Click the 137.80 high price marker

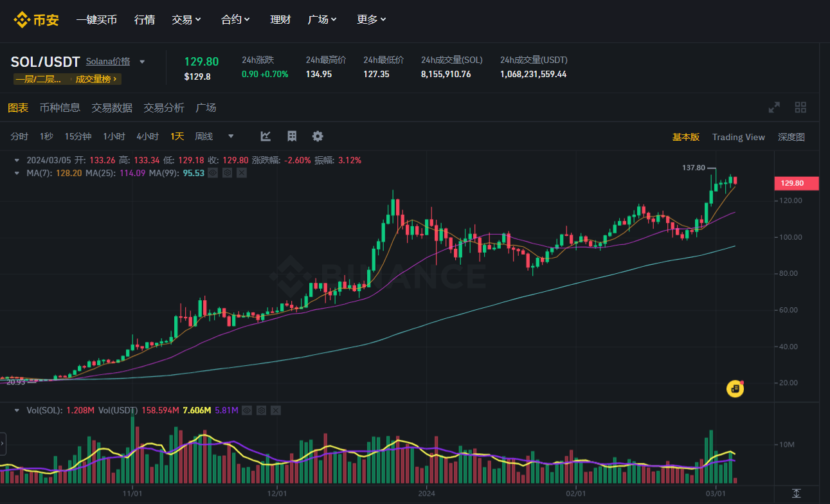[x=694, y=167]
